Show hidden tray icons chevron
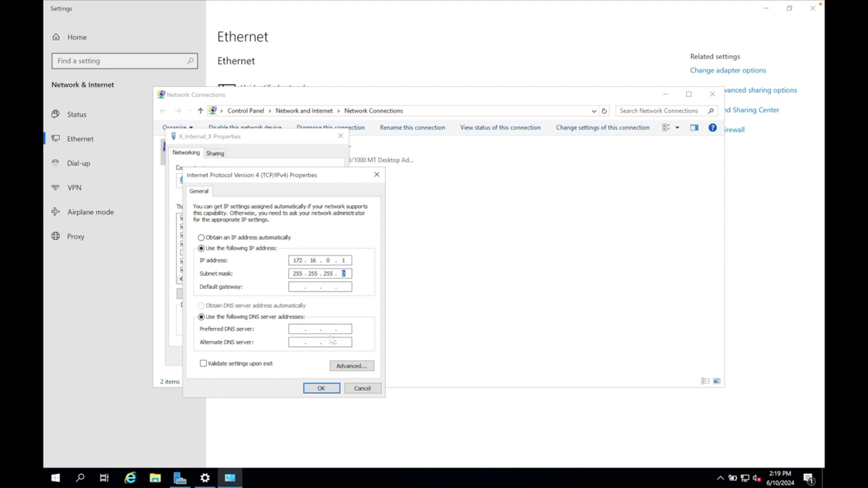This screenshot has height=488, width=868. click(720, 478)
